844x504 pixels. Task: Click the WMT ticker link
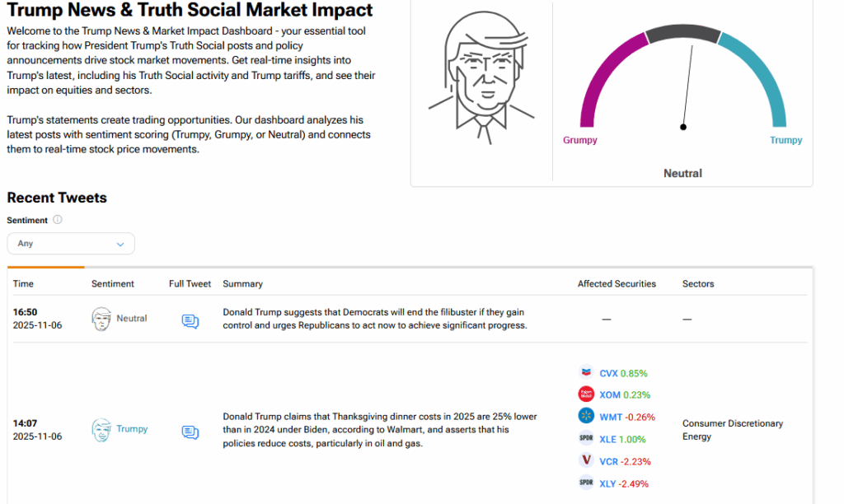coord(610,418)
